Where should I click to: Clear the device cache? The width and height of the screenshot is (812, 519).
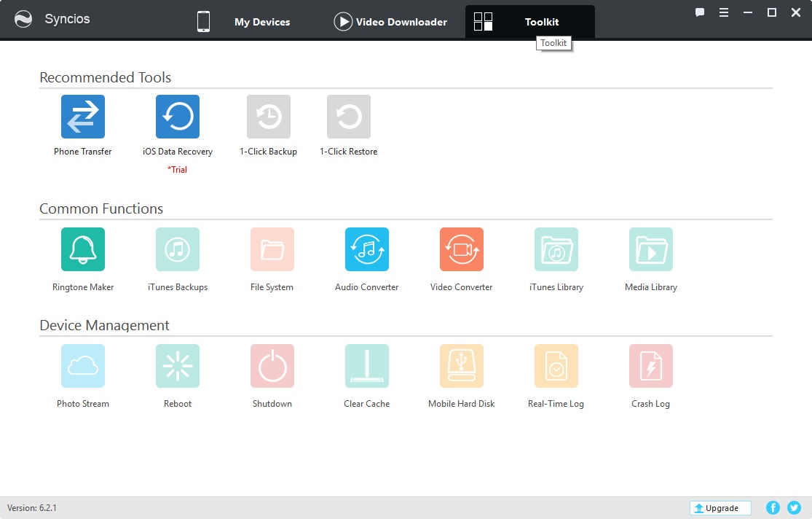tap(366, 365)
